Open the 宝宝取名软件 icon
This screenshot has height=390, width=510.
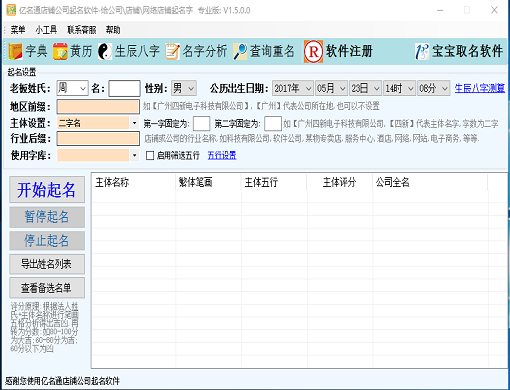422,51
